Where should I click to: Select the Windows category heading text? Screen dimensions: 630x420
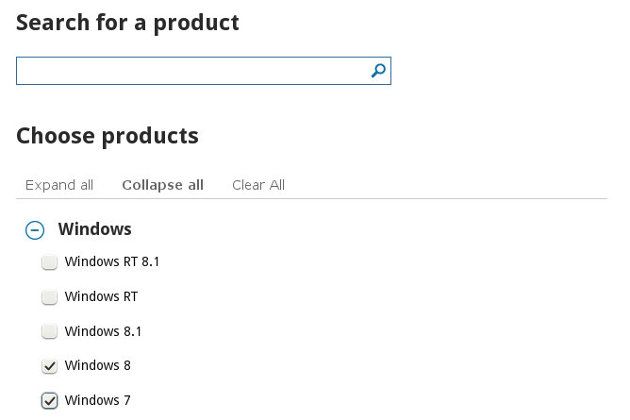(x=95, y=229)
